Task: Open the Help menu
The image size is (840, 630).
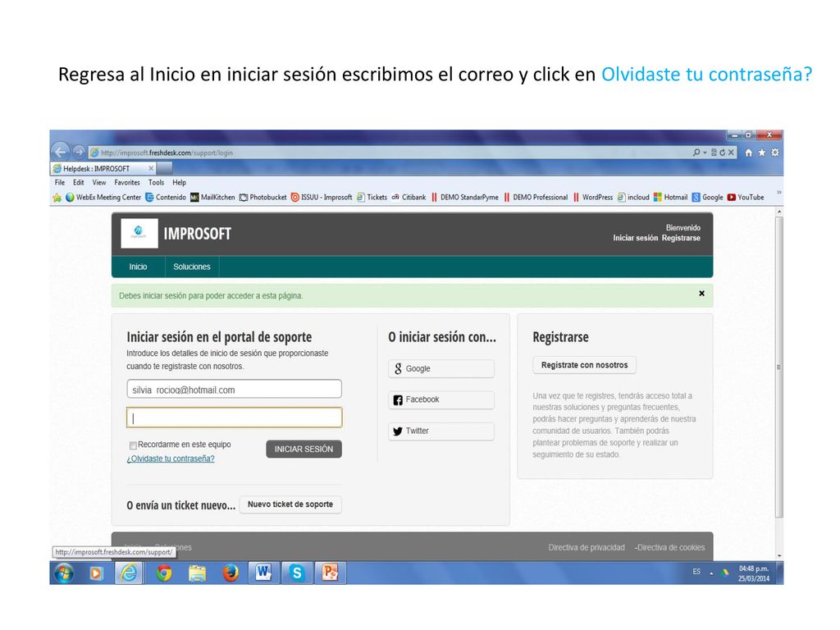Action: (x=180, y=183)
